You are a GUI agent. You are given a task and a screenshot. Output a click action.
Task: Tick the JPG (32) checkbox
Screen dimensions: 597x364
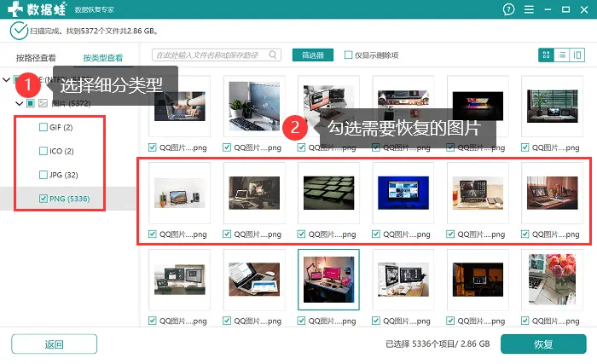43,175
